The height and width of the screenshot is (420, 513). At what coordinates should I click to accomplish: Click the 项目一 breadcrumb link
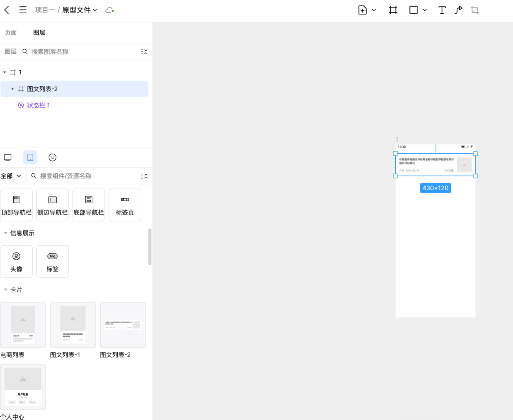[x=45, y=10]
